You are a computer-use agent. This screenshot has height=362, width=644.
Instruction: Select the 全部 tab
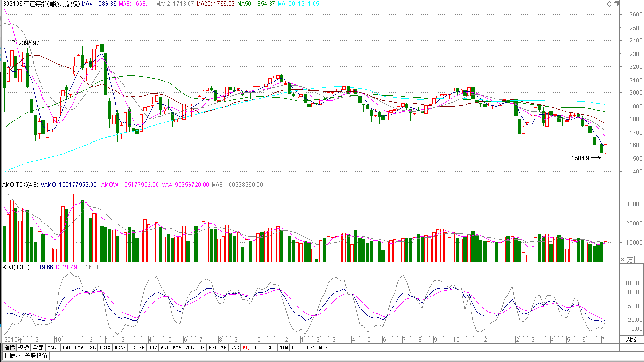pyautogui.click(x=38, y=347)
